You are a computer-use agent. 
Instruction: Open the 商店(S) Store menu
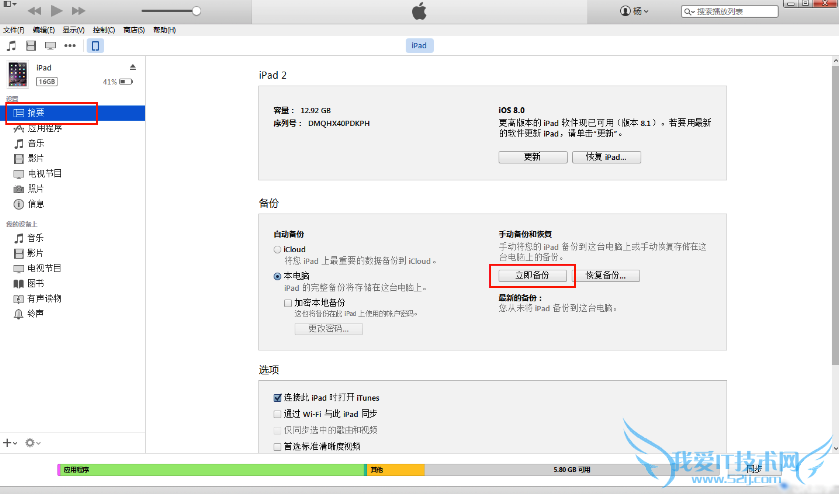pos(134,30)
